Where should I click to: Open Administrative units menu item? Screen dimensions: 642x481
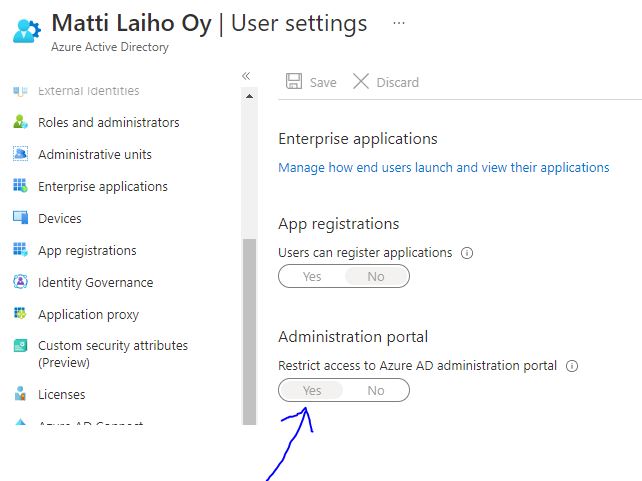coord(95,154)
